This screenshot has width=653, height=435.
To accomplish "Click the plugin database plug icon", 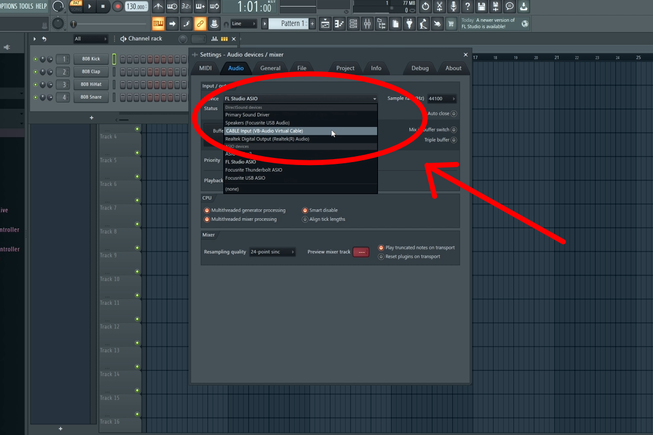I will pos(409,24).
